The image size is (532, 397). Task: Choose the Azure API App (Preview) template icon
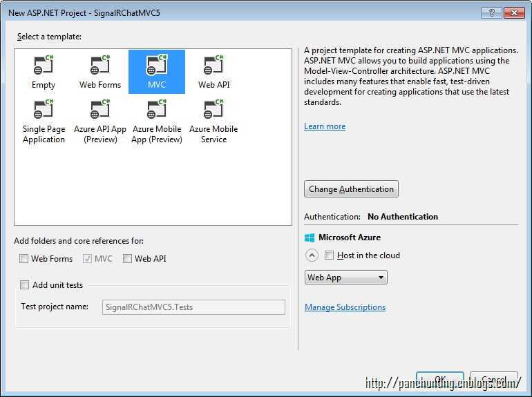click(x=100, y=109)
